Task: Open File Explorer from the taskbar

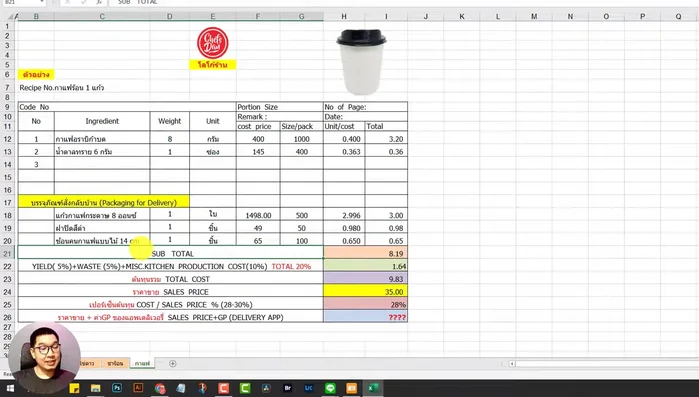Action: click(95, 388)
